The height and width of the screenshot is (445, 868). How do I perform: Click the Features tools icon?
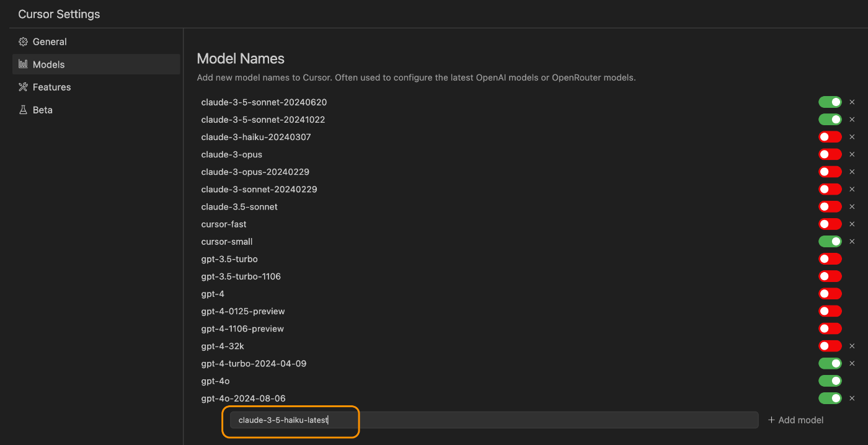(24, 87)
